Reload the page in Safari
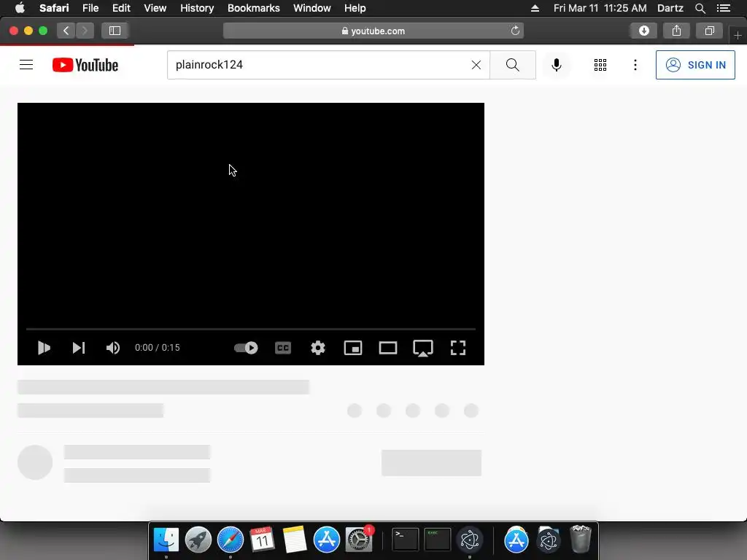The height and width of the screenshot is (560, 747). tap(515, 31)
